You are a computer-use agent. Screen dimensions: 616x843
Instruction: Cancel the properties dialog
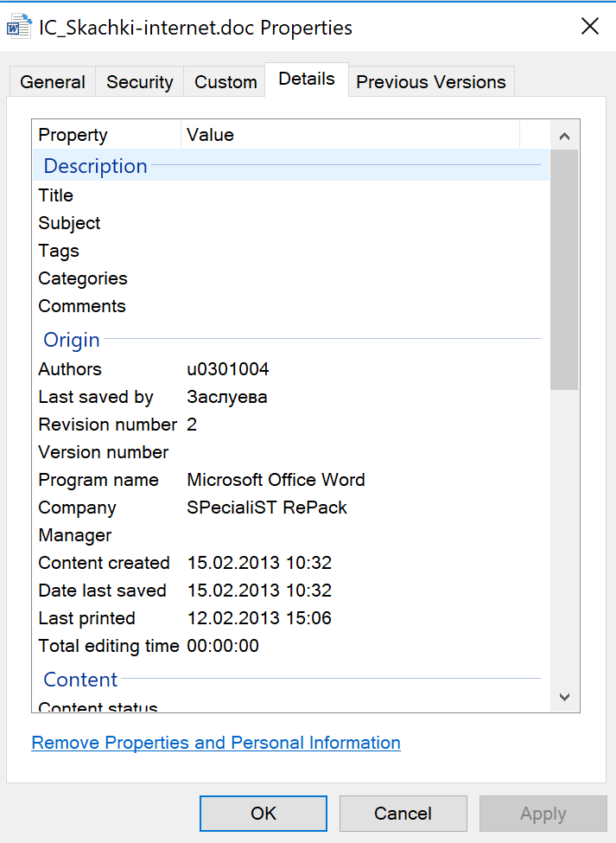[403, 814]
